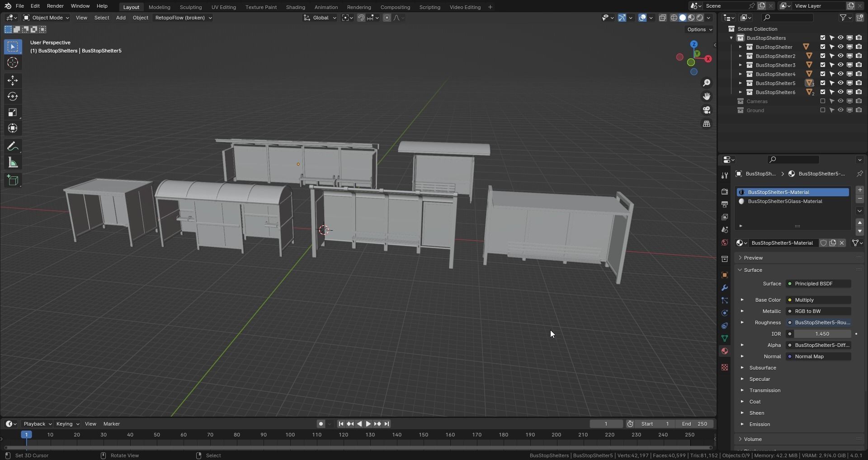Click the Normal Map link field
Image resolution: width=868 pixels, height=460 pixels.
818,356
